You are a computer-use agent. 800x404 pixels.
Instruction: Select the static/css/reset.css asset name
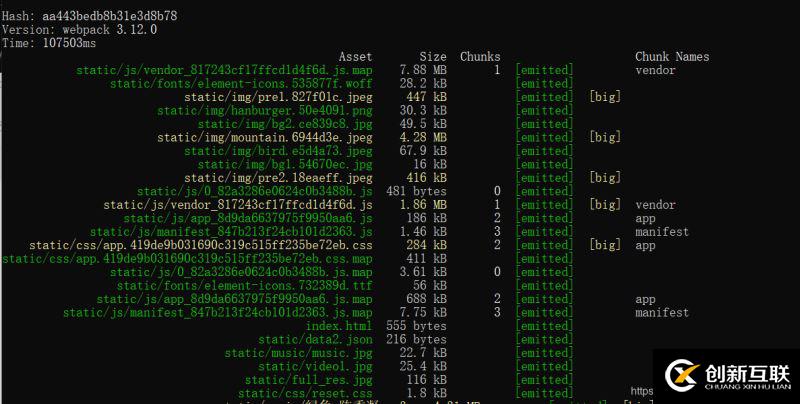(x=305, y=393)
